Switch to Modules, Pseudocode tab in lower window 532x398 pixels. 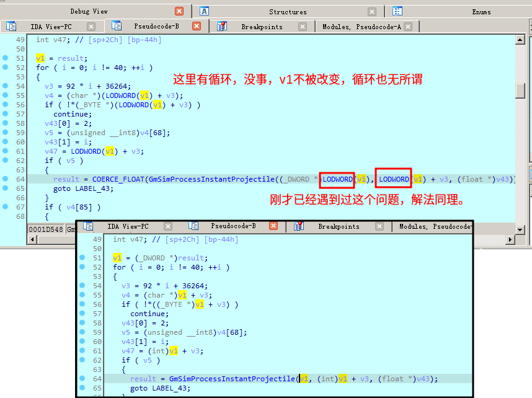435,226
